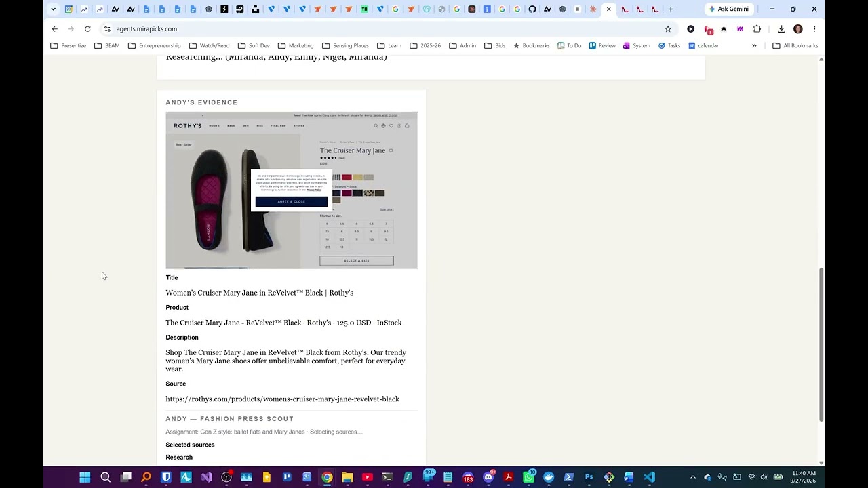
Task: Click the red extension icon with badge
Action: 709,30
